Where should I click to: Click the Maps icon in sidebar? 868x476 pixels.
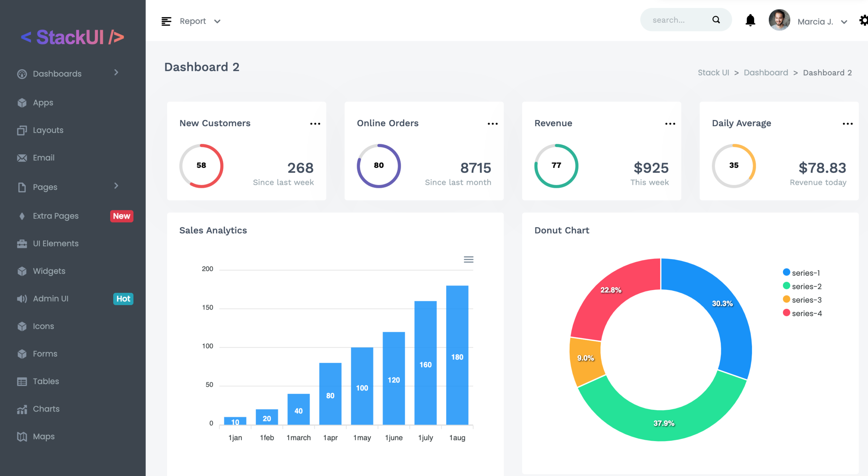22,436
